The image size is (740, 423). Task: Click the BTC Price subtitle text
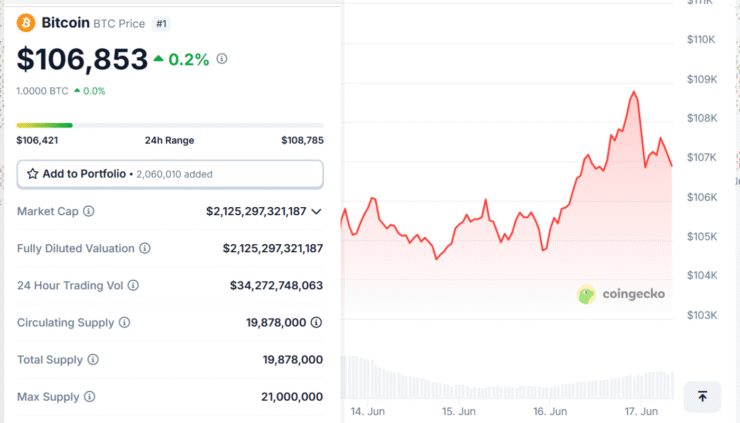(119, 24)
